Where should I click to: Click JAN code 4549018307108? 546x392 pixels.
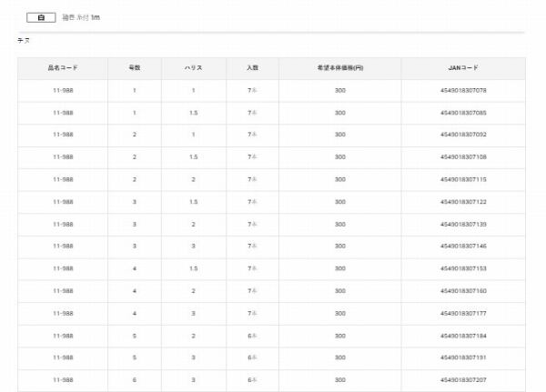(463, 157)
